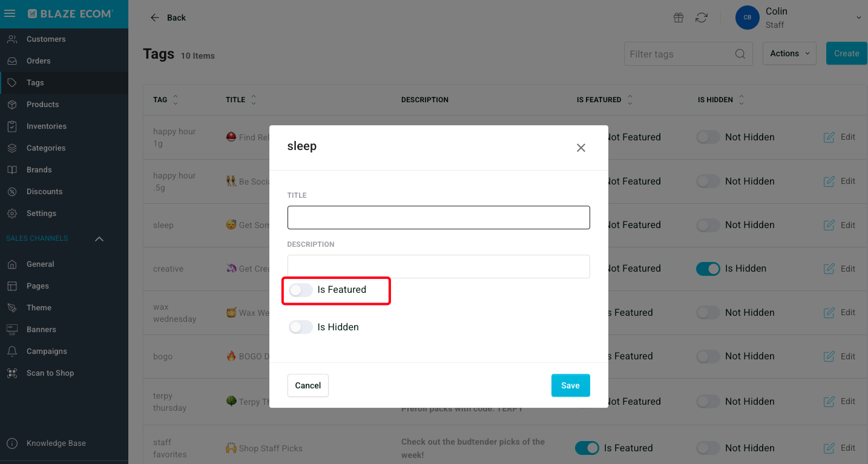Collapse the Sales Channels section
Image resolution: width=868 pixels, height=464 pixels.
[99, 239]
